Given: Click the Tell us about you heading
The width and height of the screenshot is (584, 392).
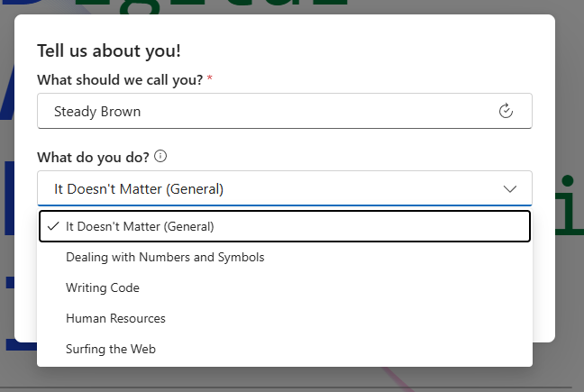Looking at the screenshot, I should pyautogui.click(x=109, y=50).
